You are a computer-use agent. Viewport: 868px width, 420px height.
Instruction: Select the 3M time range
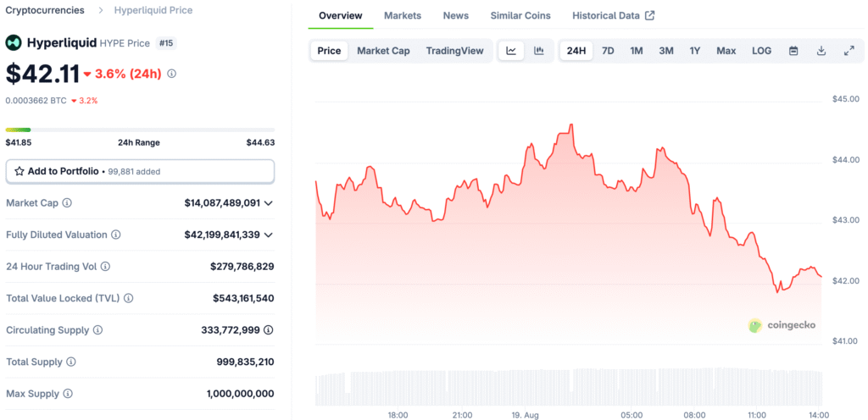pos(666,51)
